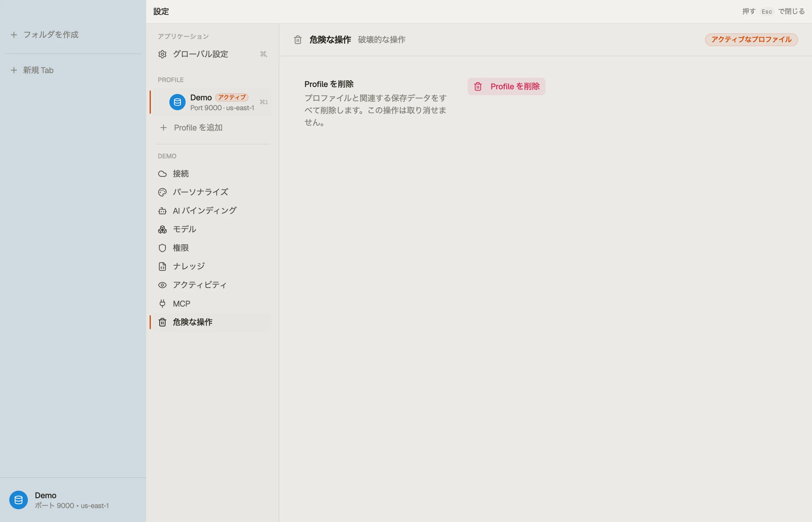The width and height of the screenshot is (812, 522).
Task: Click the DEMO section label
Action: click(167, 156)
